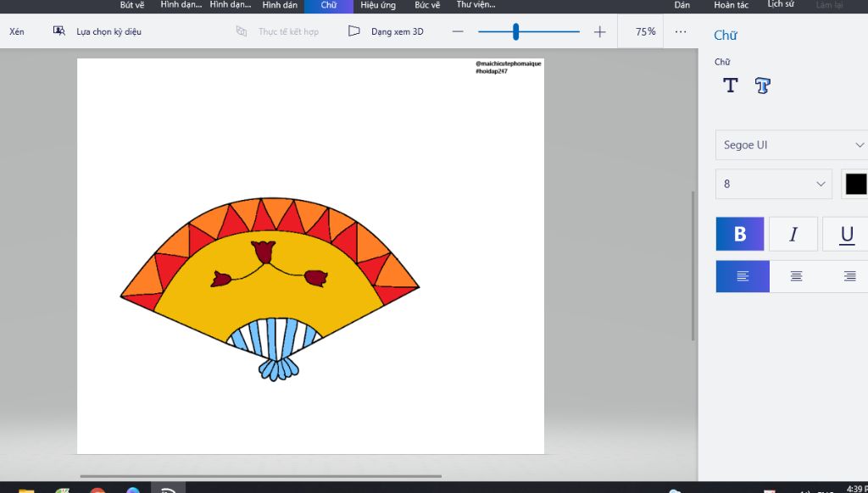
Task: Open the Hình dạn... tab beside Hình dán
Action: point(231,5)
